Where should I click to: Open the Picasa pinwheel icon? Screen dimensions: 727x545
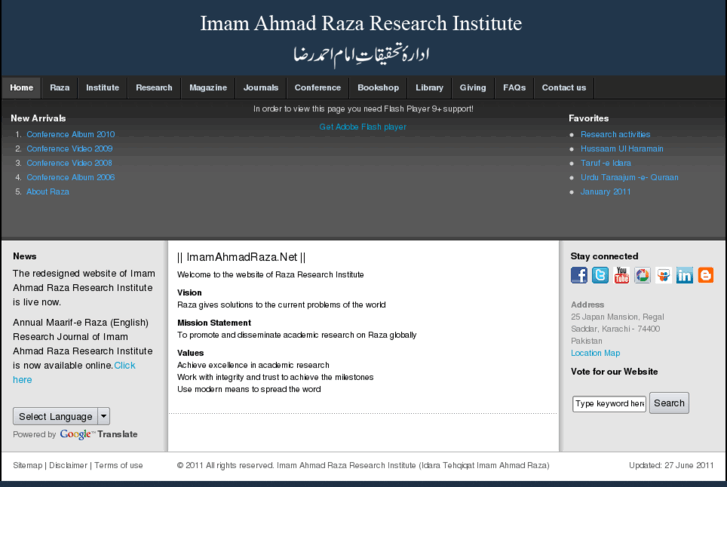tap(642, 275)
